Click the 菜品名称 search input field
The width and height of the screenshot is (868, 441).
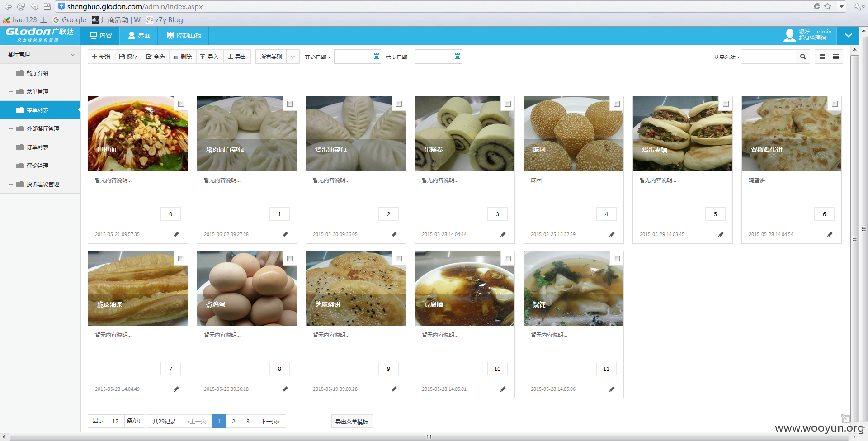769,57
